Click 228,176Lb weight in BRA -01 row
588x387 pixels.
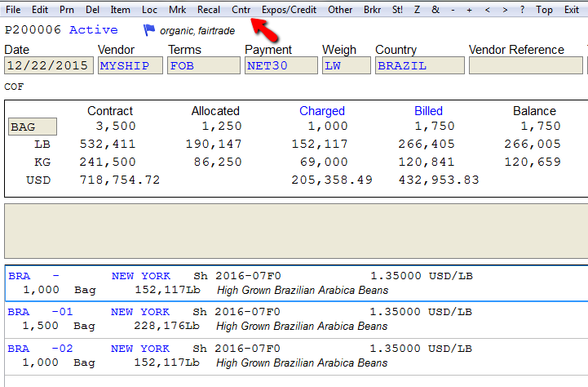coord(166,326)
